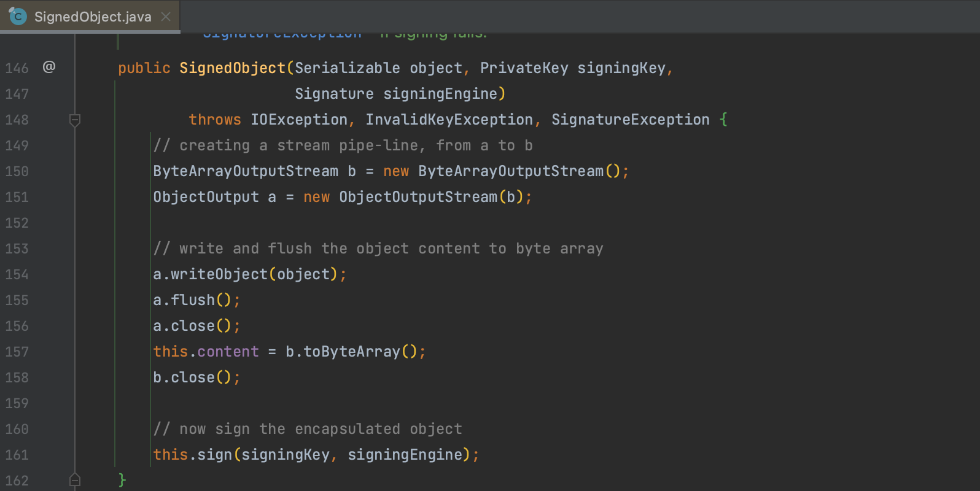980x491 pixels.
Task: Collapse the constructor via fold marker at line 148
Action: tap(75, 120)
